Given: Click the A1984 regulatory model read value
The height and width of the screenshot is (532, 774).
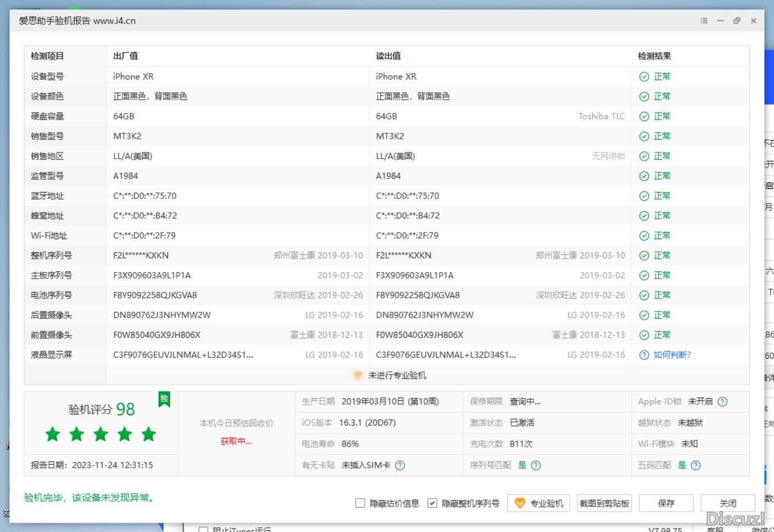Looking at the screenshot, I should [388, 176].
